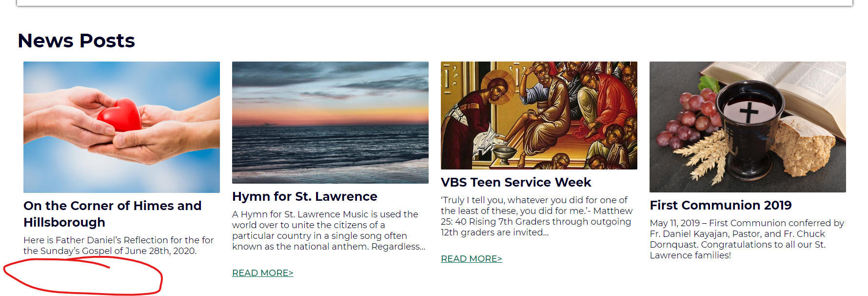Image resolution: width=868 pixels, height=296 pixels.
Task: Click inside the red hand-drawn circle
Action: (83, 277)
